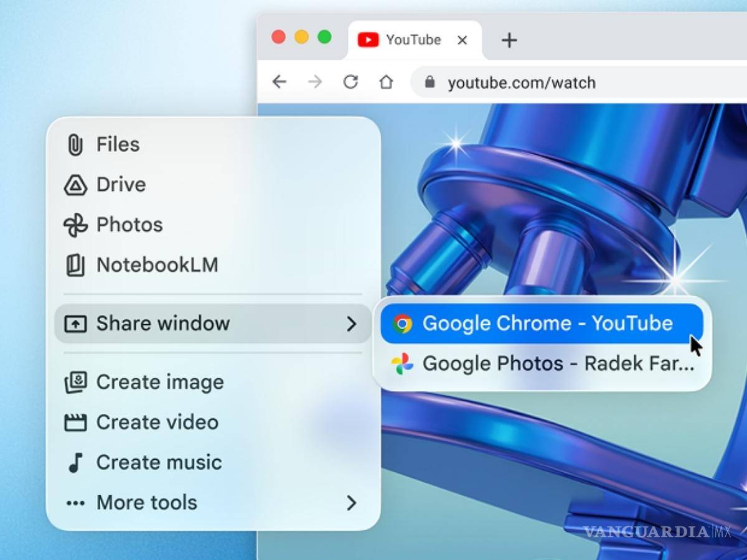
Task: Expand the Share window submenu
Action: 352,323
